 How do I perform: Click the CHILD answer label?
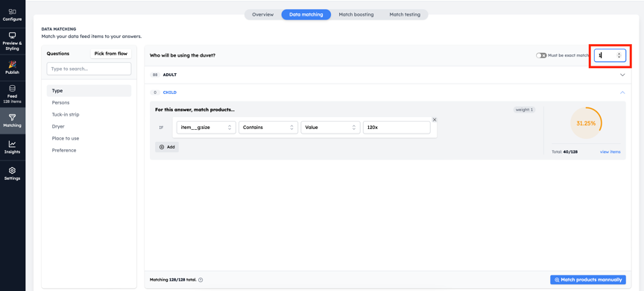click(x=170, y=93)
